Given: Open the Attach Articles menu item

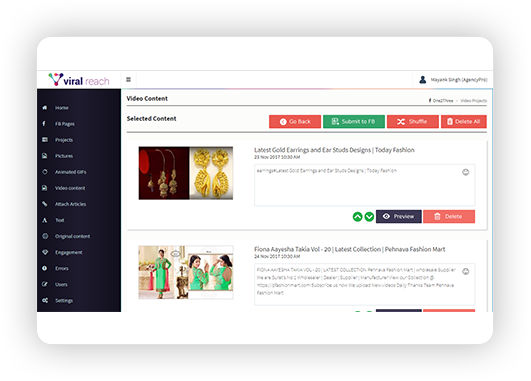Looking at the screenshot, I should tap(70, 204).
